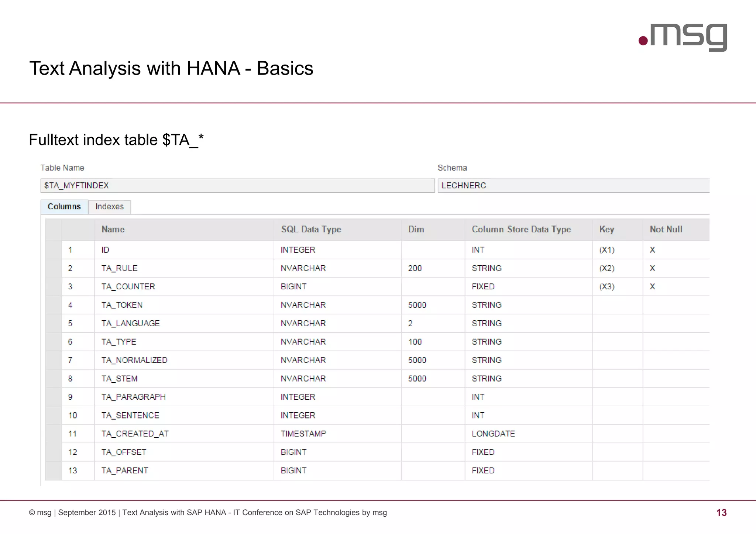Select the TA_LANGUAGE name cell
756x534 pixels.
pos(184,324)
